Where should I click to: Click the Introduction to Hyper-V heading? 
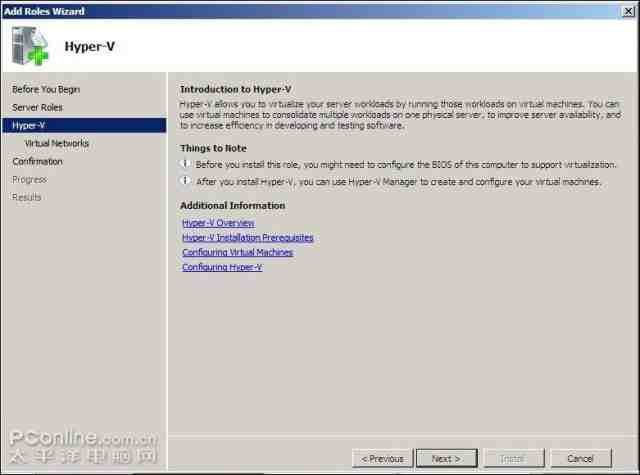click(x=236, y=89)
